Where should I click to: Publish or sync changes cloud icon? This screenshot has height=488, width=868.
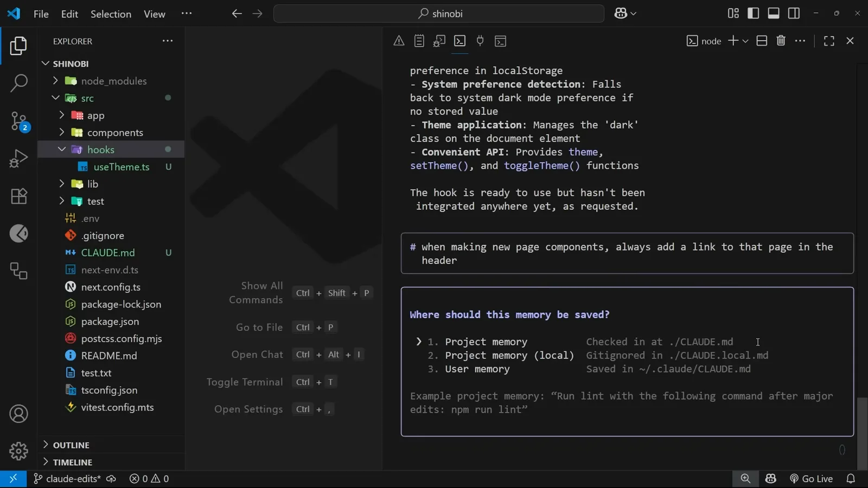pyautogui.click(x=111, y=479)
